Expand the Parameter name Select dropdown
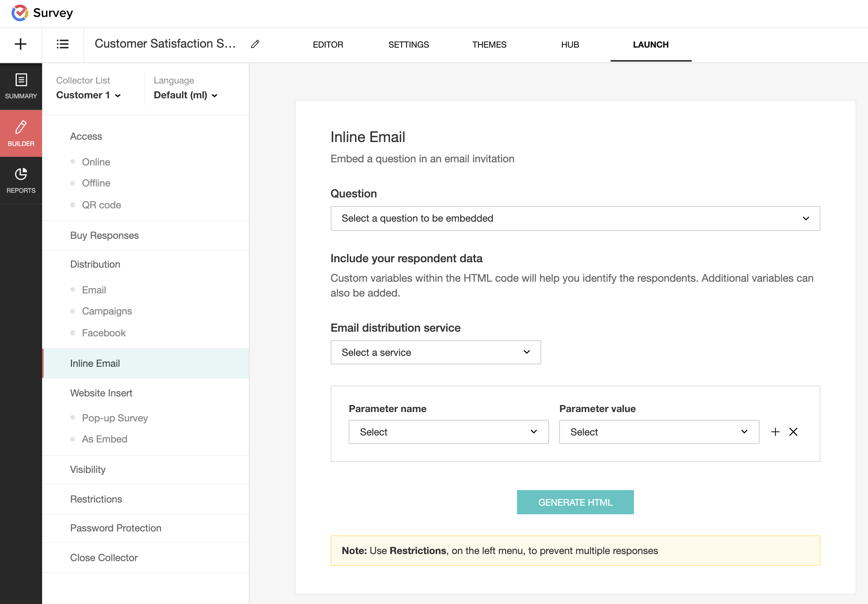The width and height of the screenshot is (868, 604). click(x=448, y=432)
